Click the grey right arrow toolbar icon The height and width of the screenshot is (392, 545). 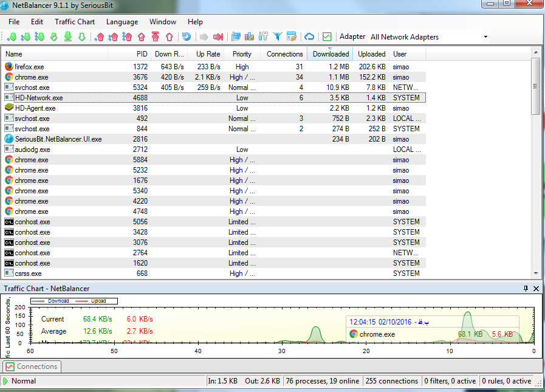coord(204,36)
